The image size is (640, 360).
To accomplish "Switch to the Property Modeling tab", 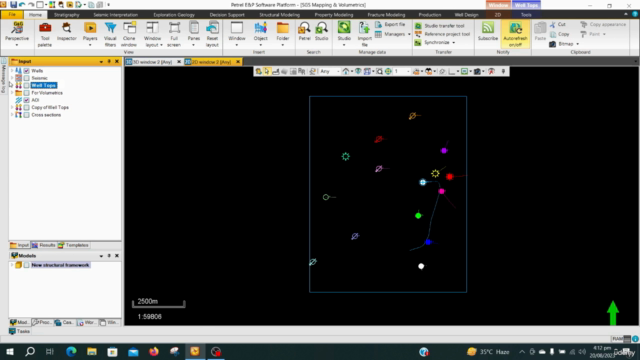I will (x=334, y=15).
